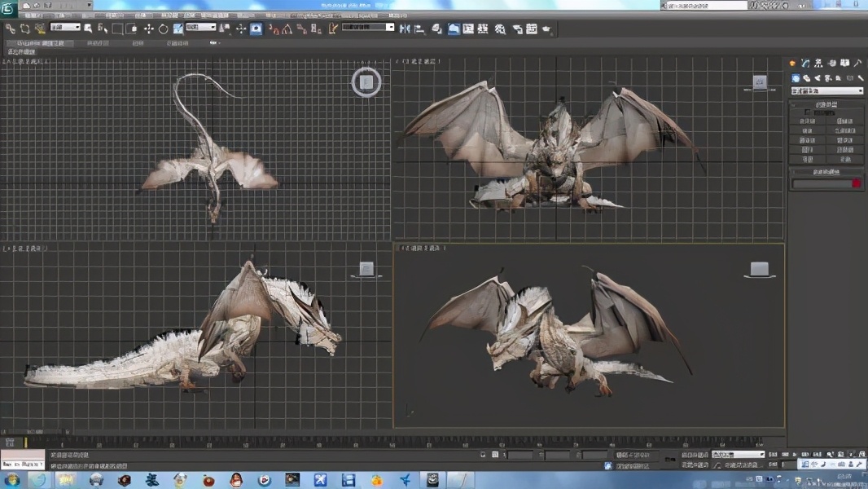This screenshot has height=489, width=868.
Task: Click the top-right Object Type button
Action: pyautogui.click(x=844, y=121)
